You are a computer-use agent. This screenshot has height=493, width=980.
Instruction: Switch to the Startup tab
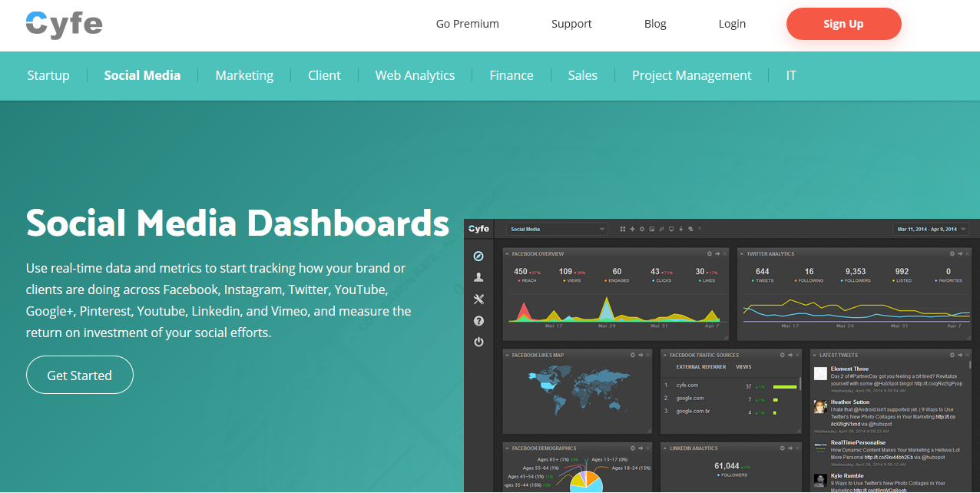click(x=48, y=75)
